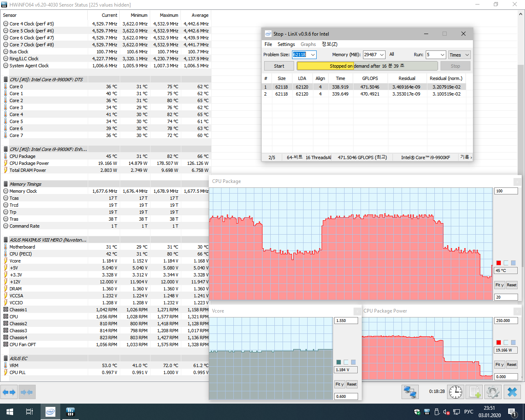Select LinX result row 2 with 470.4921 GFLOPS
Image resolution: width=525 pixels, height=420 pixels.
[x=364, y=94]
